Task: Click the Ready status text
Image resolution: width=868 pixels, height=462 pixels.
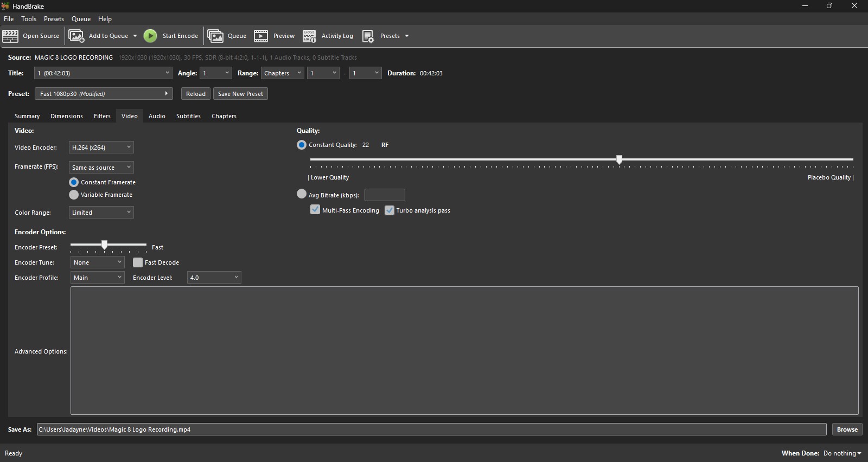Action: click(14, 453)
